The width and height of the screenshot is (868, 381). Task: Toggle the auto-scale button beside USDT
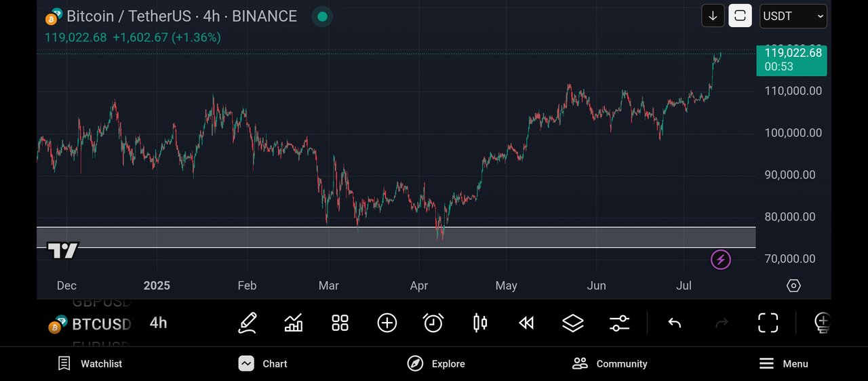point(740,16)
